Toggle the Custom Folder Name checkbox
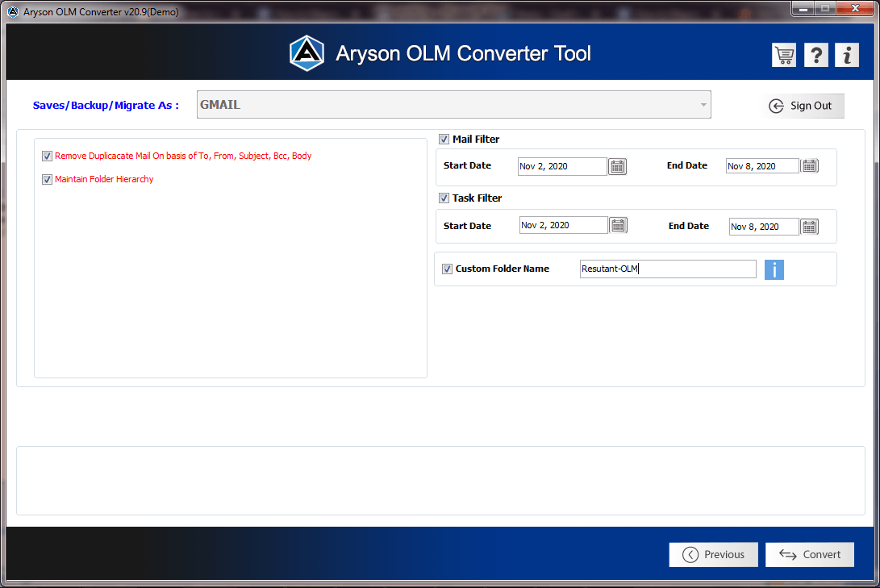Screen dimensions: 880x588 coord(448,269)
